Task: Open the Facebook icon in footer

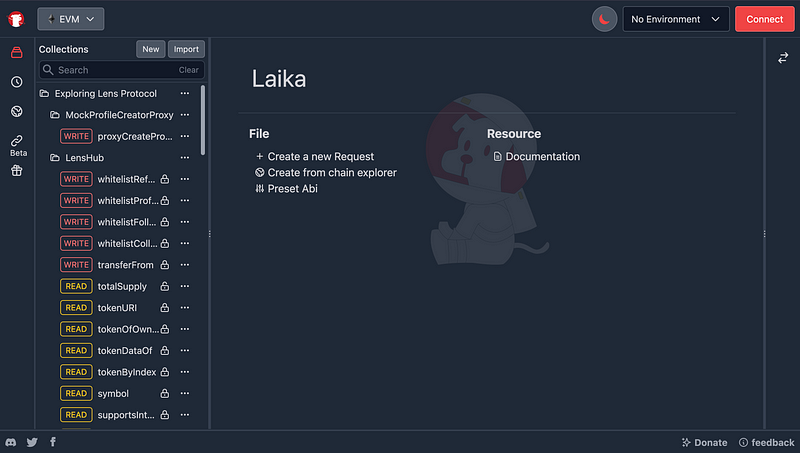Action: tap(53, 442)
